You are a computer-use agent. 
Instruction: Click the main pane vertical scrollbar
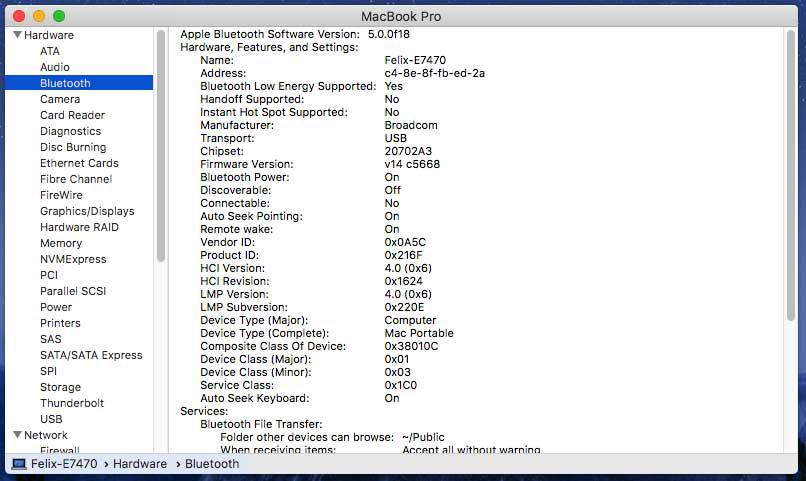click(791, 180)
